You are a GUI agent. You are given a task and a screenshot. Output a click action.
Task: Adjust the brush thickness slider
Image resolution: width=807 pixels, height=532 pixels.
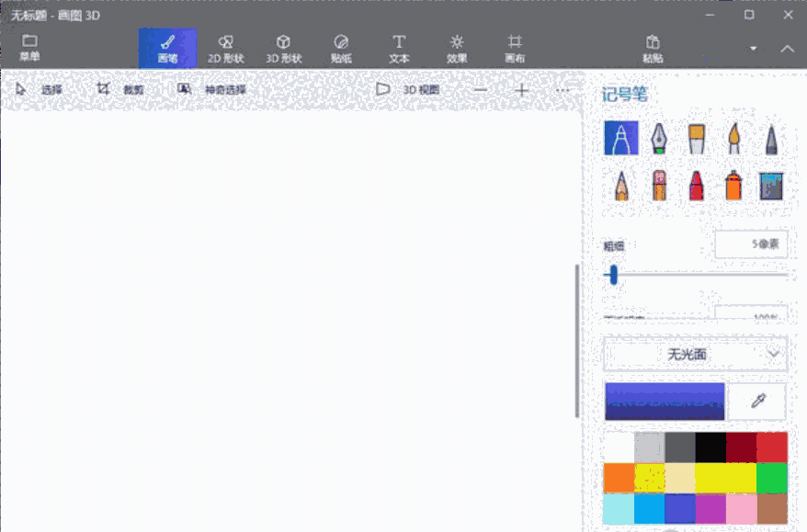pos(612,275)
